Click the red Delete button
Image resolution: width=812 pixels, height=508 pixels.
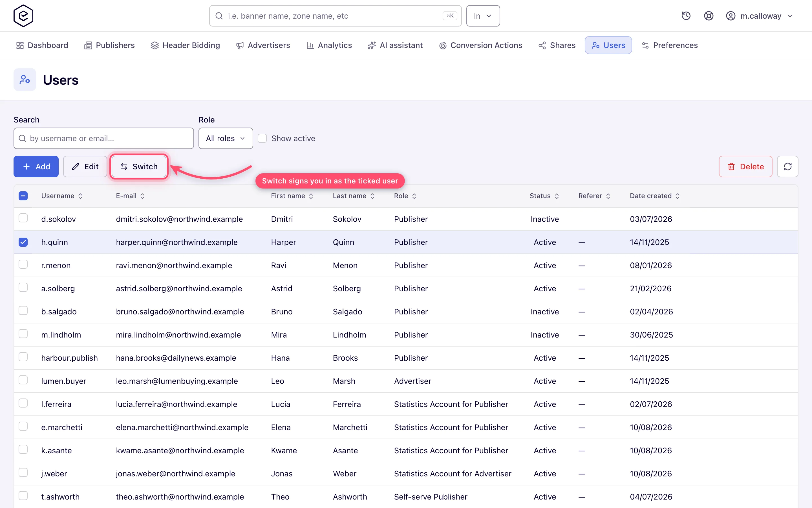pos(745,166)
